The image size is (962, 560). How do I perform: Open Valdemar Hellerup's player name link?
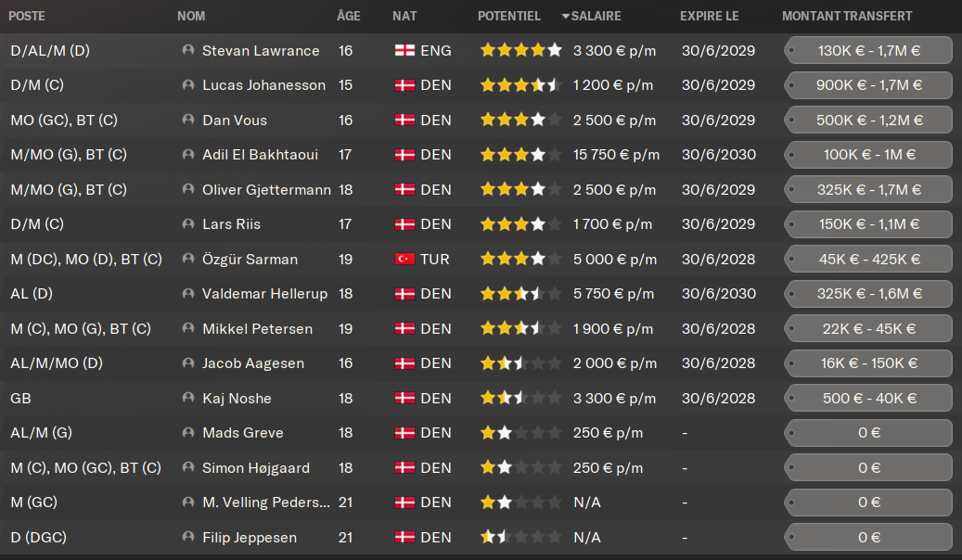[x=264, y=294]
